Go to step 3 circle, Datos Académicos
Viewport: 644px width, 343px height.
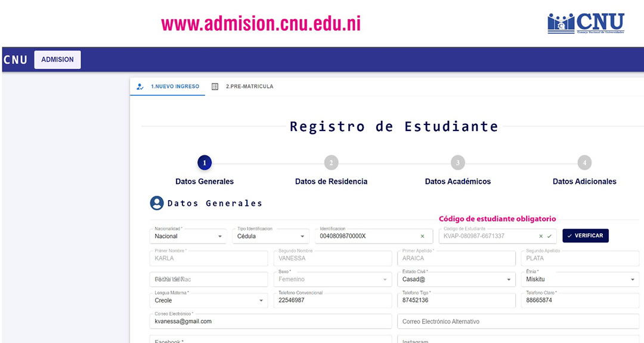tap(457, 163)
